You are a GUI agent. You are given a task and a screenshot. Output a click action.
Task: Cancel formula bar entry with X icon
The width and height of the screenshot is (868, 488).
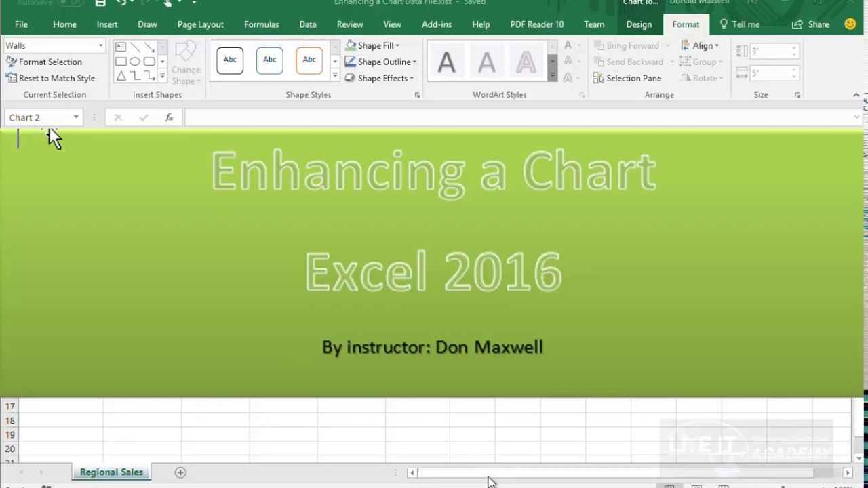point(118,117)
